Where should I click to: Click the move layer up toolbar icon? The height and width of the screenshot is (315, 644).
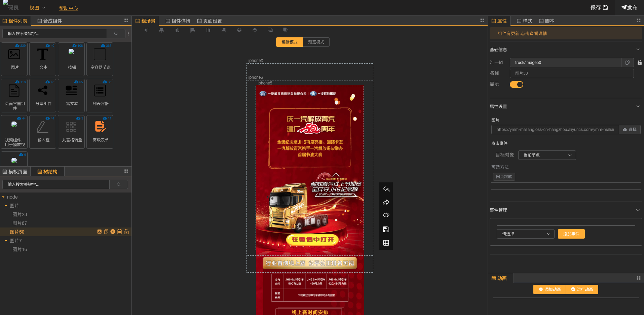tap(239, 30)
